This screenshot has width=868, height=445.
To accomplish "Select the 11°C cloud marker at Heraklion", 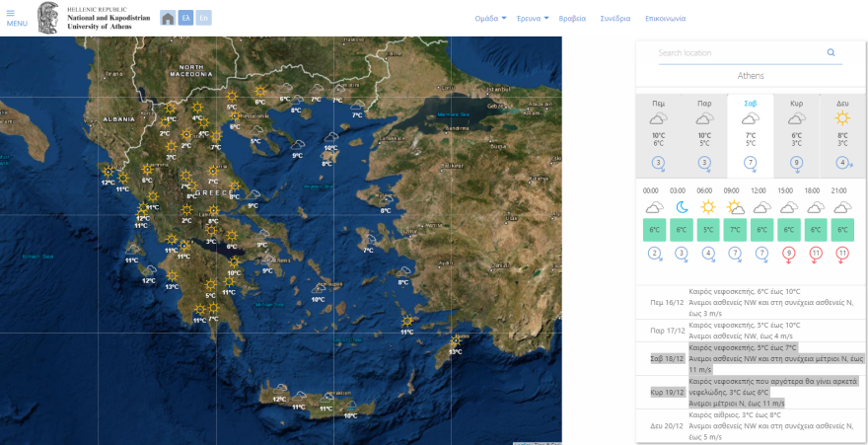I will coord(326,398).
